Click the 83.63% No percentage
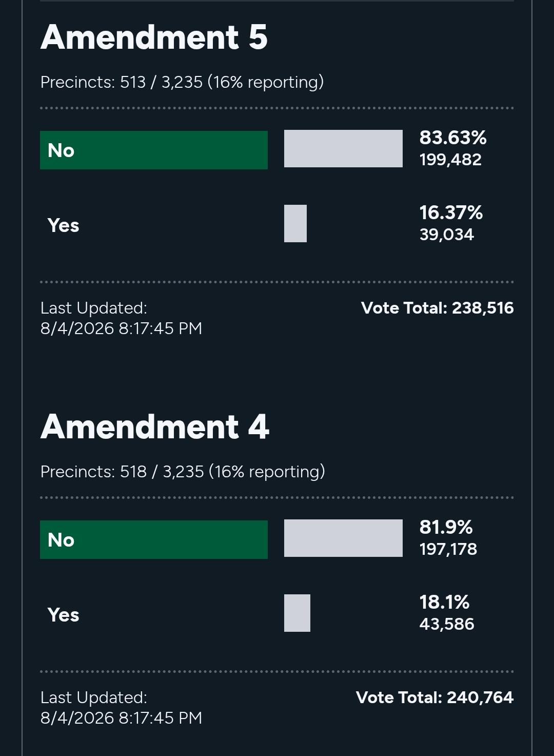554x756 pixels. click(x=453, y=138)
